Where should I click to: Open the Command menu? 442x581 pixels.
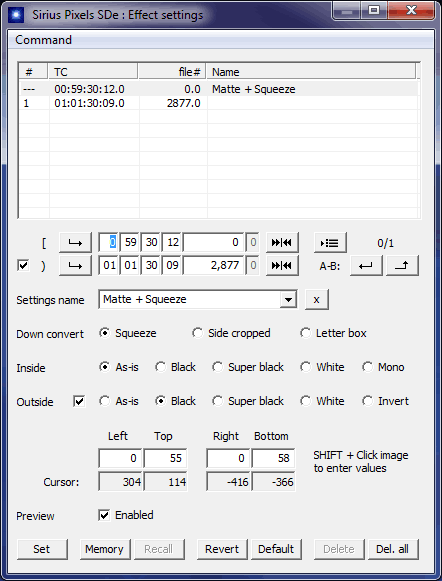(x=43, y=40)
